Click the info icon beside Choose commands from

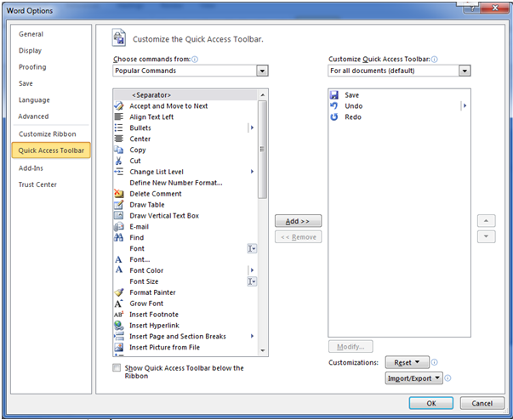(195, 60)
